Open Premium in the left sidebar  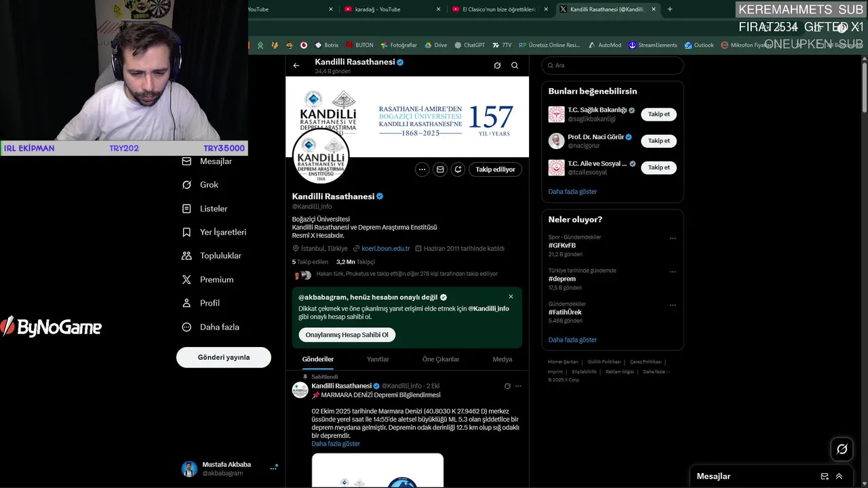(x=208, y=279)
